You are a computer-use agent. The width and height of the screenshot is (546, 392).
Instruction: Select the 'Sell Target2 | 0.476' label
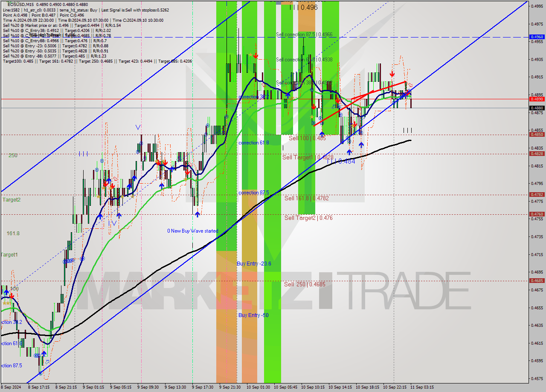tap(308, 218)
